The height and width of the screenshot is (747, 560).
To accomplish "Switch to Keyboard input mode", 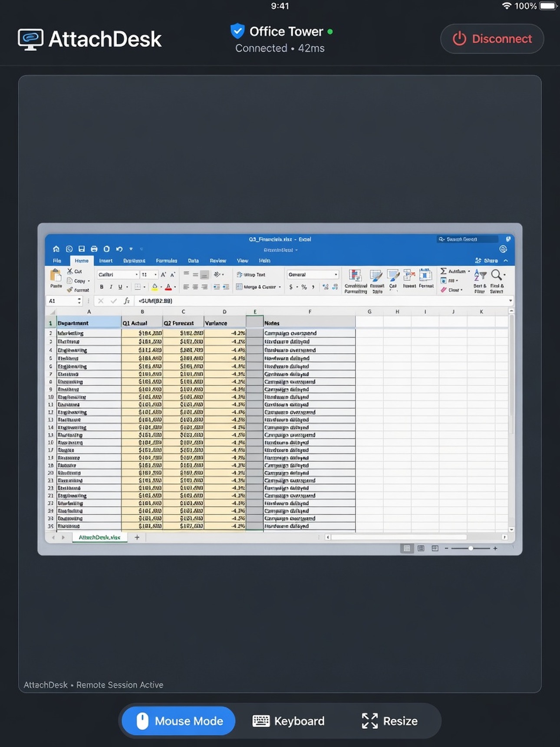I will [289, 721].
